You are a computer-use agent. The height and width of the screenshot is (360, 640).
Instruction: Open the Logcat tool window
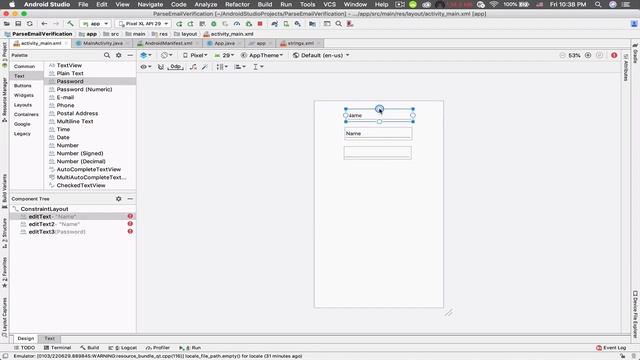pyautogui.click(x=122, y=348)
